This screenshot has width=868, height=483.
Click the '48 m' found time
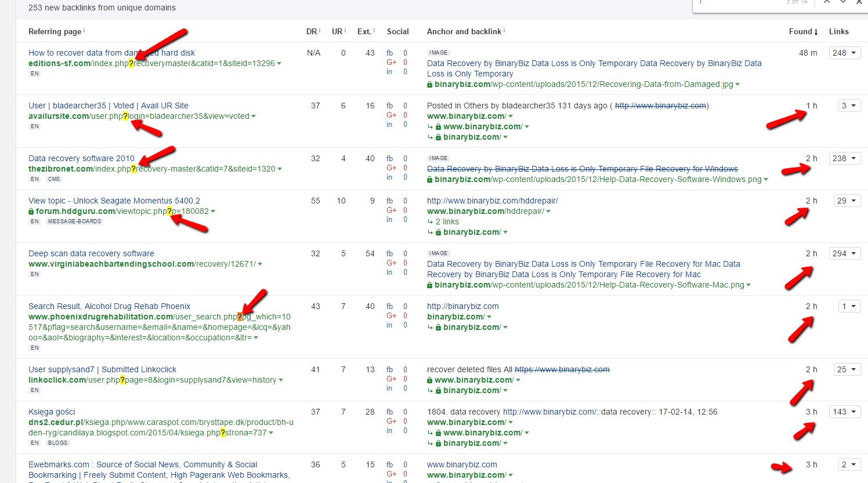808,53
